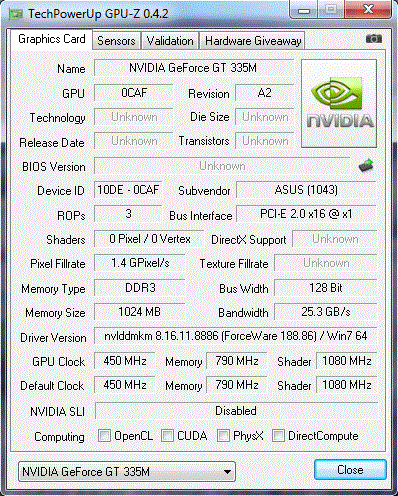
Task: Tick the DirectCompute checkbox
Action: click(x=278, y=436)
